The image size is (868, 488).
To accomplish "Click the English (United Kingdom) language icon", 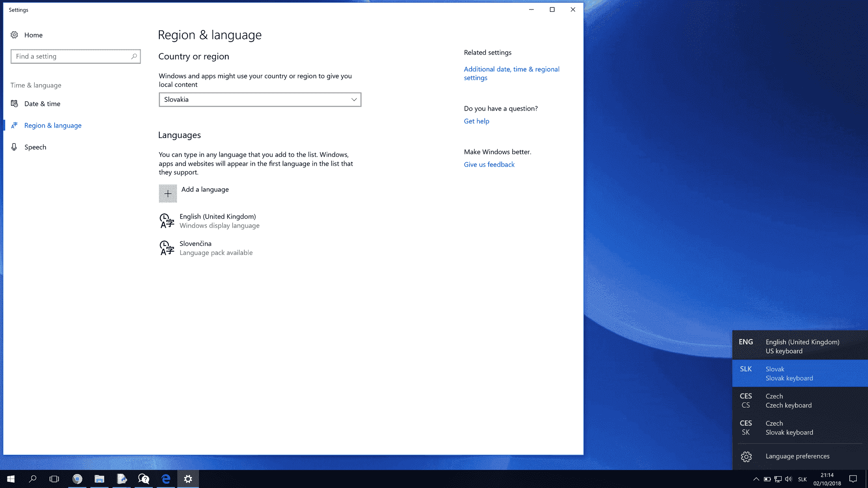I will pyautogui.click(x=167, y=221).
